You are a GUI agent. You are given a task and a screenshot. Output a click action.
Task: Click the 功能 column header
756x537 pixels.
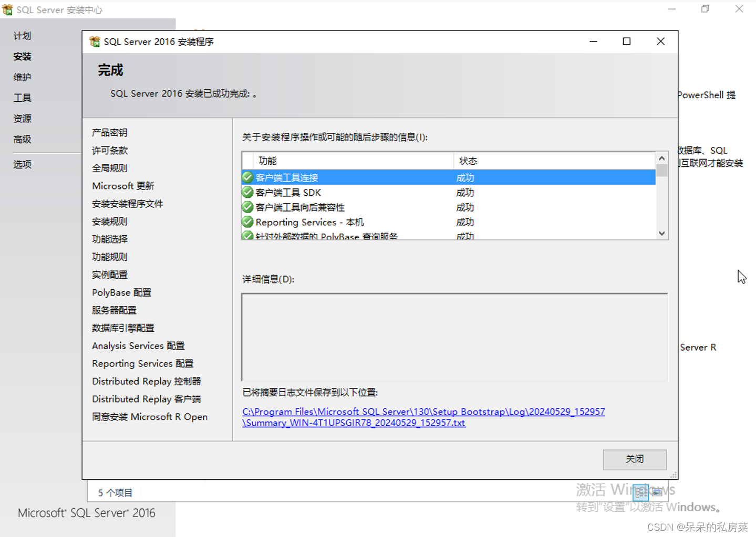pos(353,161)
